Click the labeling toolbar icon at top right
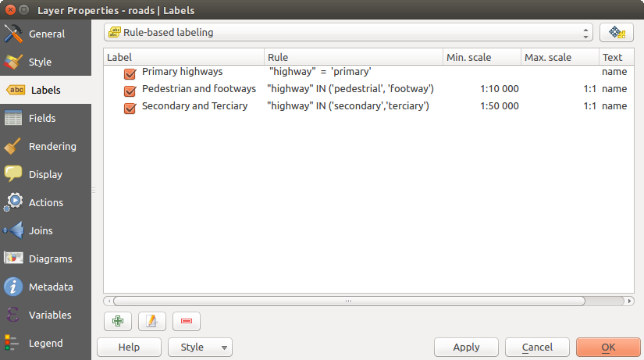The image size is (644, 360). (616, 33)
